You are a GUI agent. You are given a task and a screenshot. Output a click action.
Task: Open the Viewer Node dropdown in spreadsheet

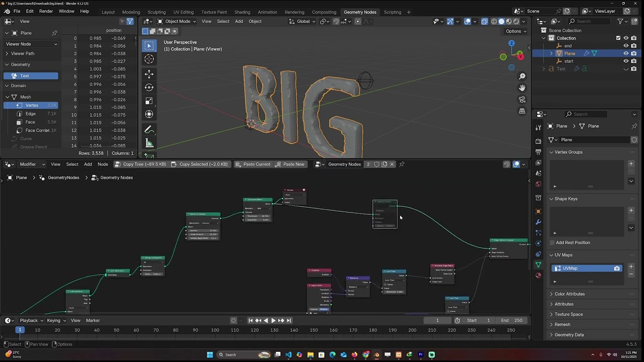31,44
